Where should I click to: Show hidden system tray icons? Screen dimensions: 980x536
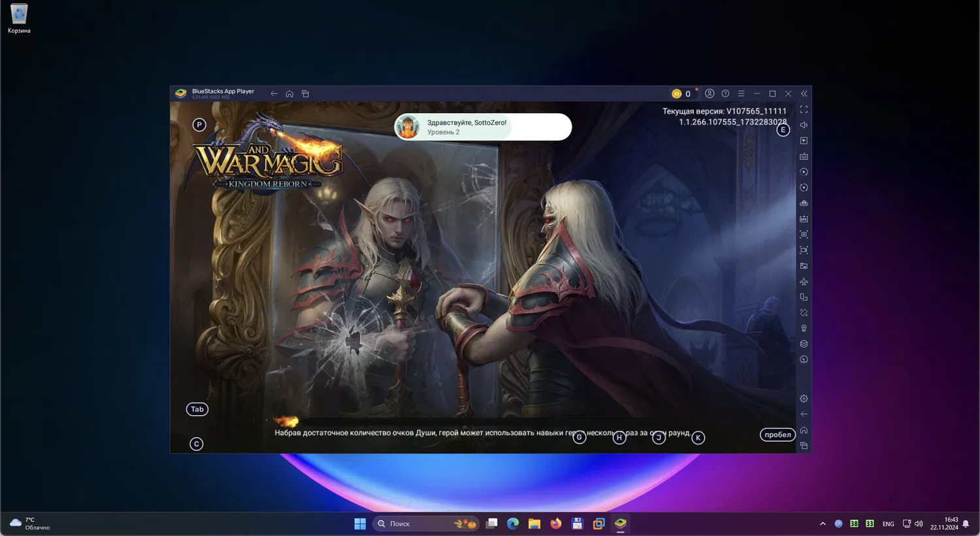(823, 524)
